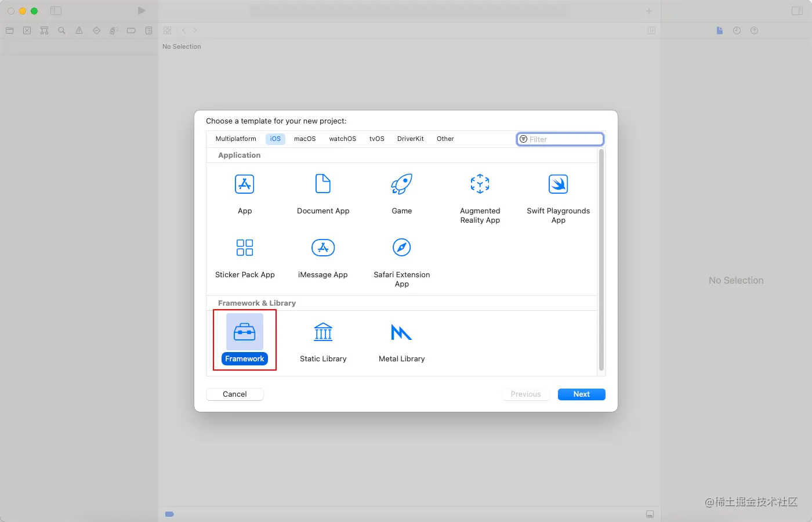Open the project navigator folder icon

click(x=10, y=31)
